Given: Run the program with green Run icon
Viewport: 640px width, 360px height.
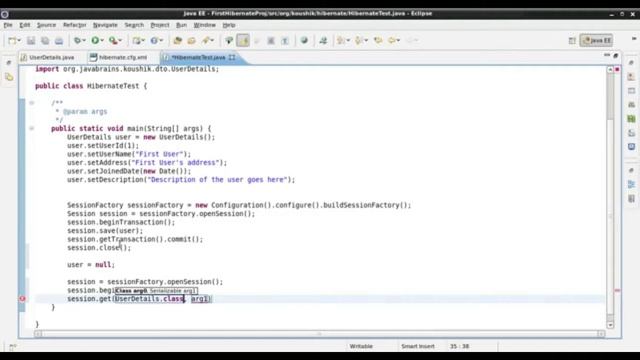Looking at the screenshot, I should point(95,40).
